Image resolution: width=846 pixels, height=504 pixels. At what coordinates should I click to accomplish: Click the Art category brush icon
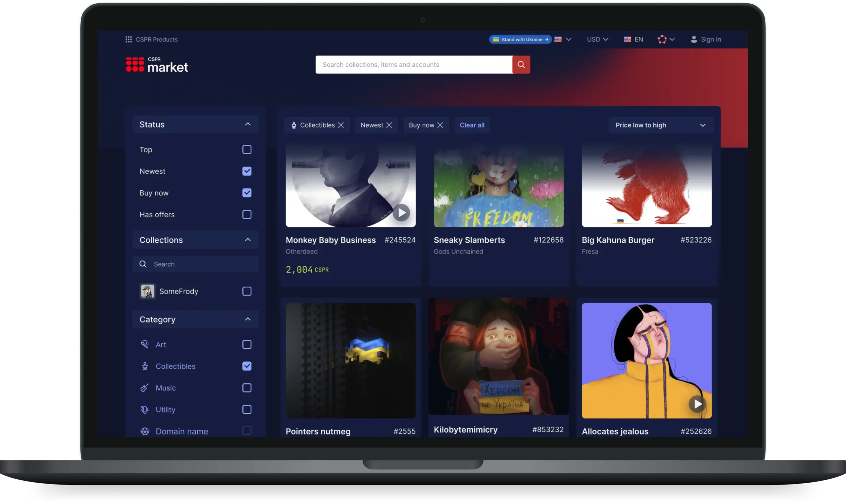pos(145,345)
